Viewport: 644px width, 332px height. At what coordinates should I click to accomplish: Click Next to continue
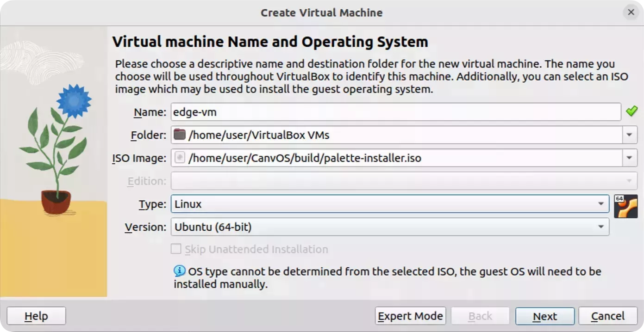point(545,316)
